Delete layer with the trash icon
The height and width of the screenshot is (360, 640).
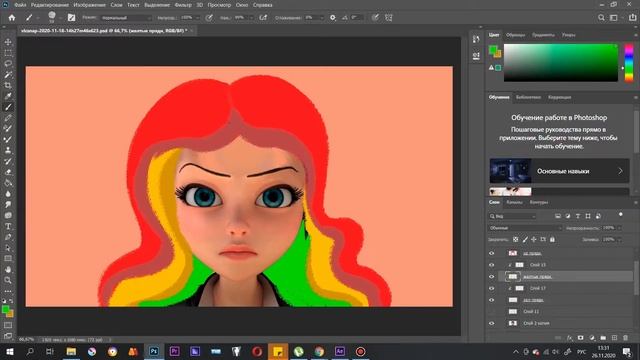(x=625, y=338)
